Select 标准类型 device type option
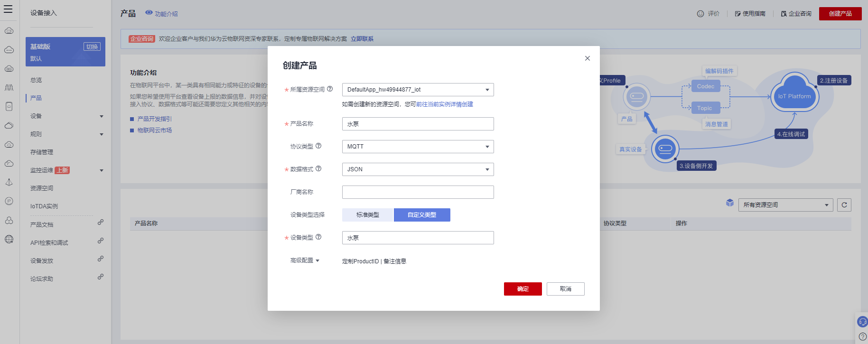This screenshot has height=344, width=868. tap(368, 215)
